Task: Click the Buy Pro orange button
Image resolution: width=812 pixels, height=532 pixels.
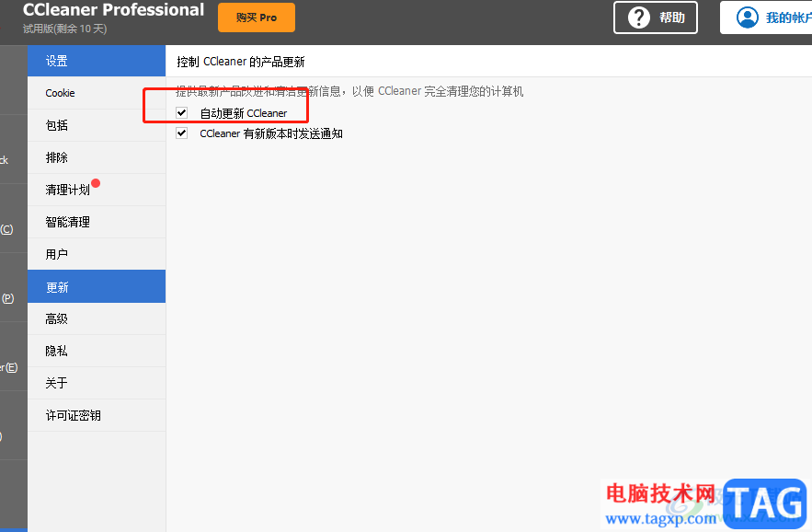Action: coord(257,17)
